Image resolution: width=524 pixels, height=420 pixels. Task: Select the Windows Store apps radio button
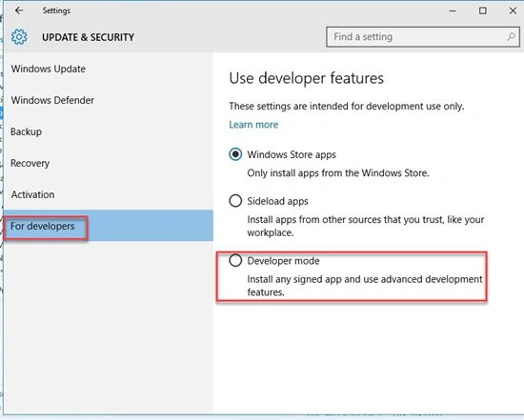tap(235, 154)
